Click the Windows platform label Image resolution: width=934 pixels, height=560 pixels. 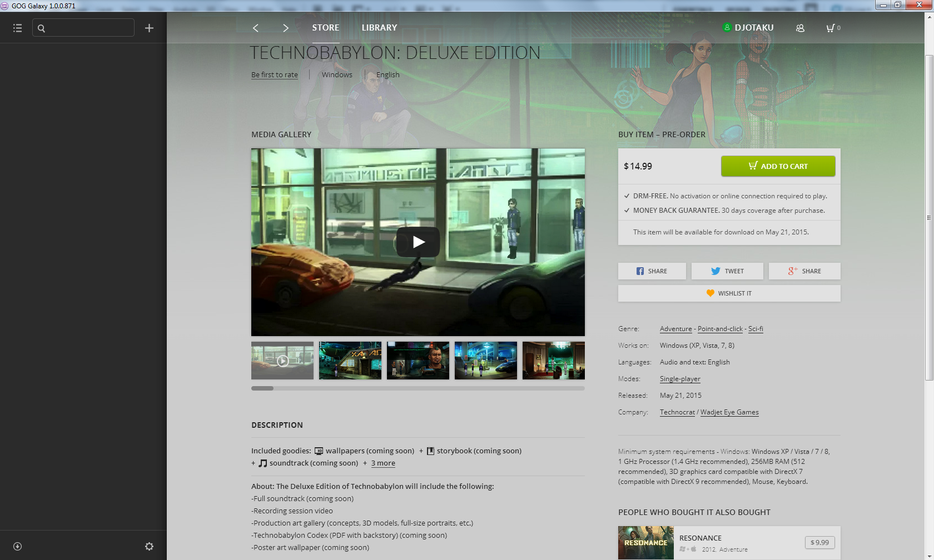pos(337,74)
